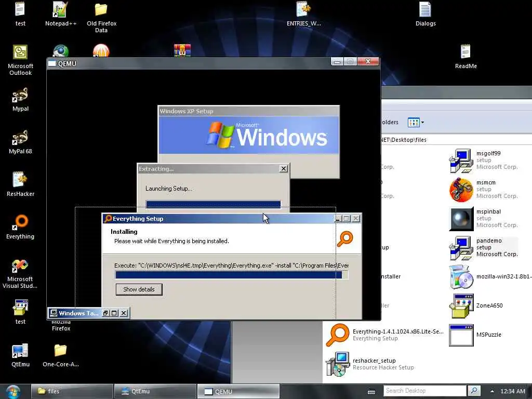Select MSPuzzle in files window

(475, 335)
